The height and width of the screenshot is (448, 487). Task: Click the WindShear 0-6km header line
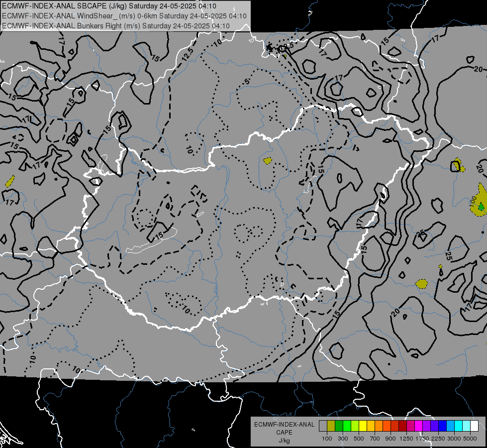coord(124,16)
